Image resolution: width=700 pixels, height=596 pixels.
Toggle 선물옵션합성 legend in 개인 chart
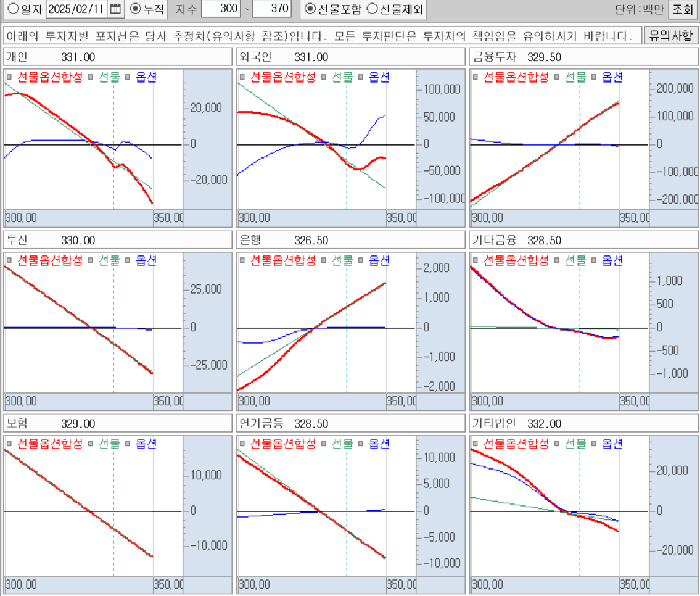coord(9,78)
